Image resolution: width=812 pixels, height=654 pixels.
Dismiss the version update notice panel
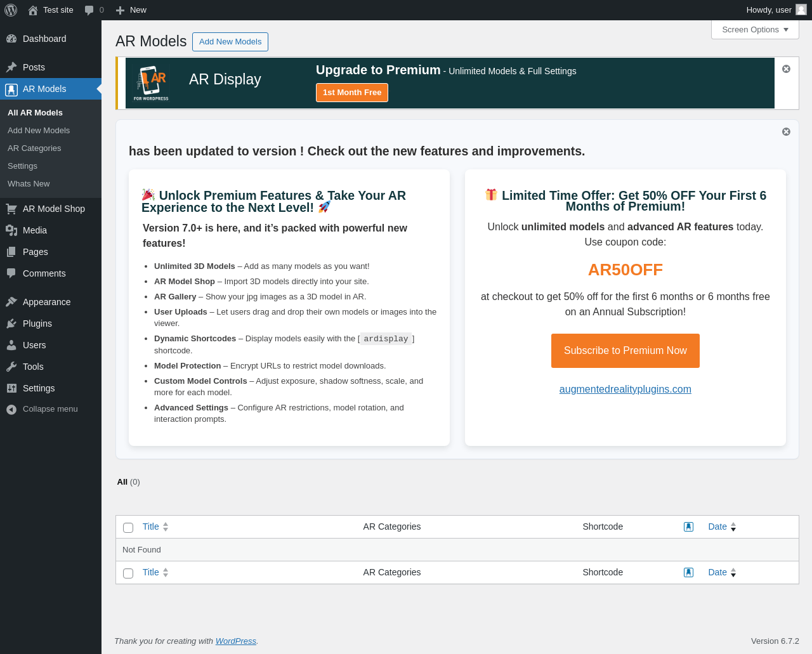tap(786, 131)
